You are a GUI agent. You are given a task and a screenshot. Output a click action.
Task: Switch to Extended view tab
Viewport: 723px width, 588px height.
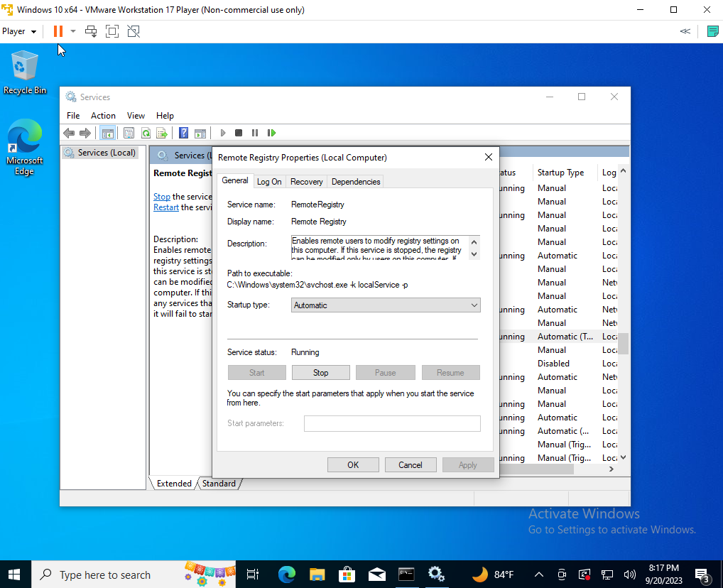174,484
